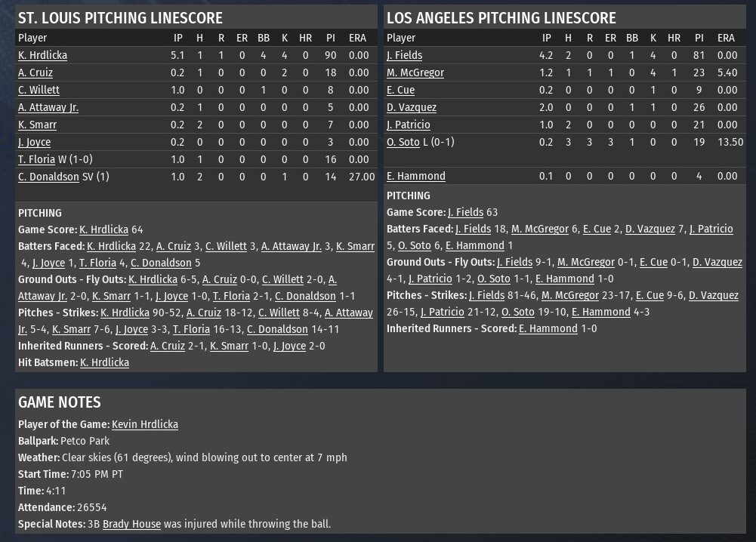Click A. Cruiz in the St. Louis player column
The height and width of the screenshot is (542, 756).
(35, 72)
